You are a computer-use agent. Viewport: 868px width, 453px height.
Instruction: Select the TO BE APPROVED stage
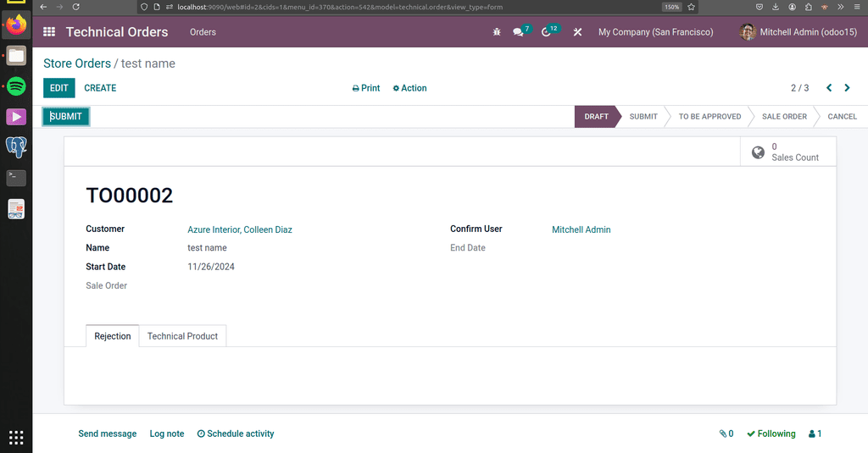(x=709, y=116)
